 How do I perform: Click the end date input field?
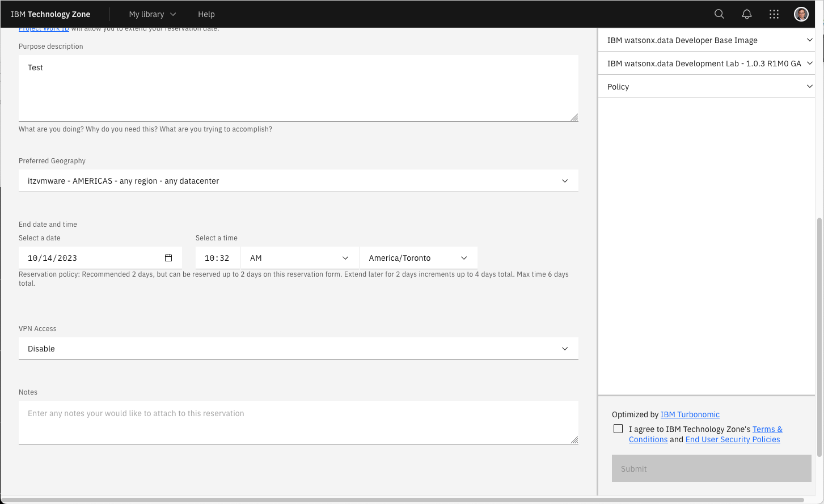click(100, 258)
